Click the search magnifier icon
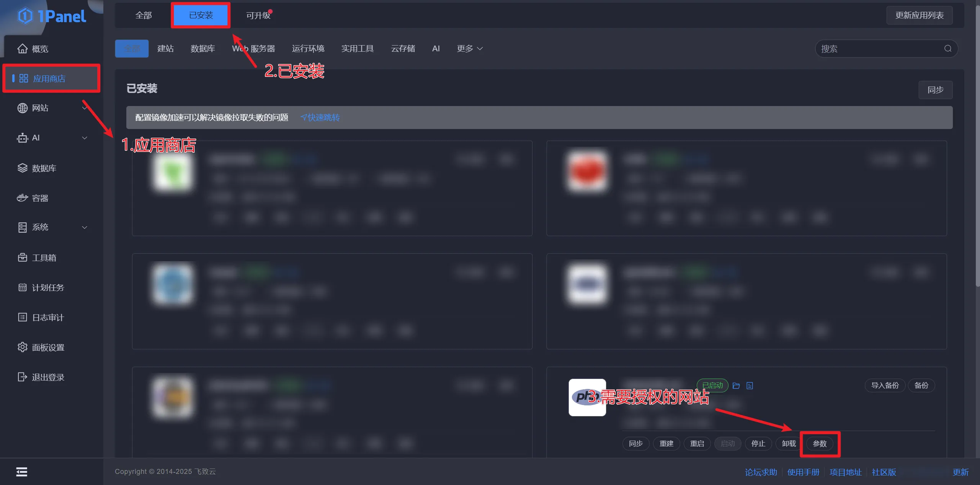 (x=947, y=49)
